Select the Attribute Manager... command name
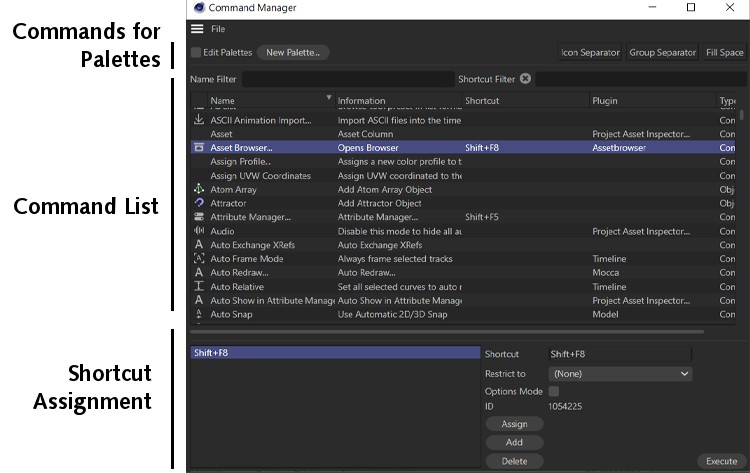750x473 pixels. click(x=250, y=217)
